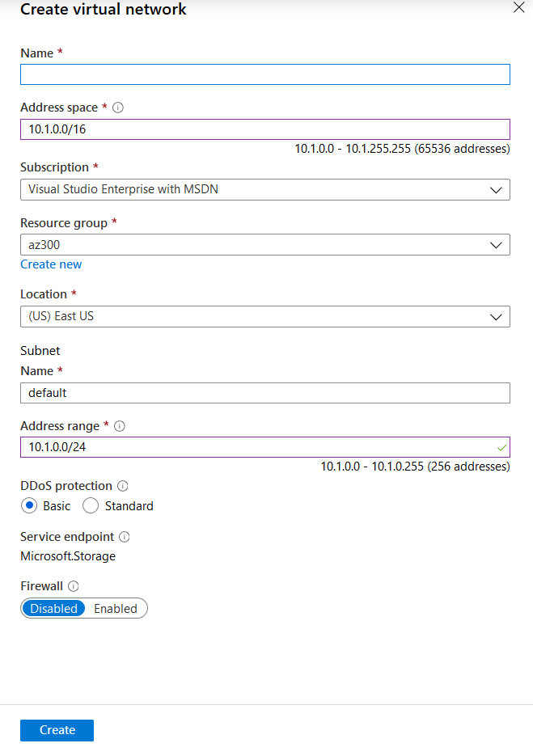
Task: Select Standard DDoS protection
Action: click(x=91, y=506)
